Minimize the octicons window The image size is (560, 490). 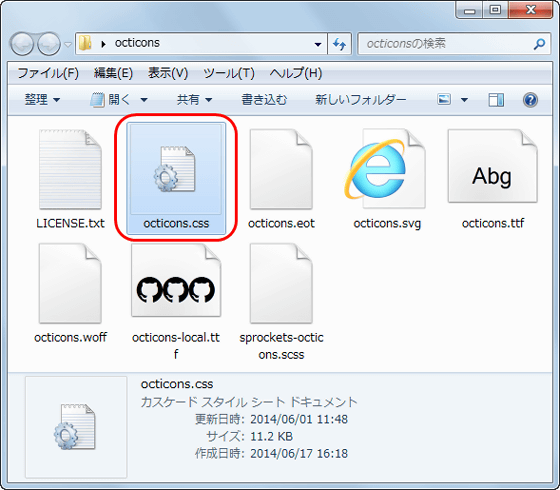pos(469,11)
